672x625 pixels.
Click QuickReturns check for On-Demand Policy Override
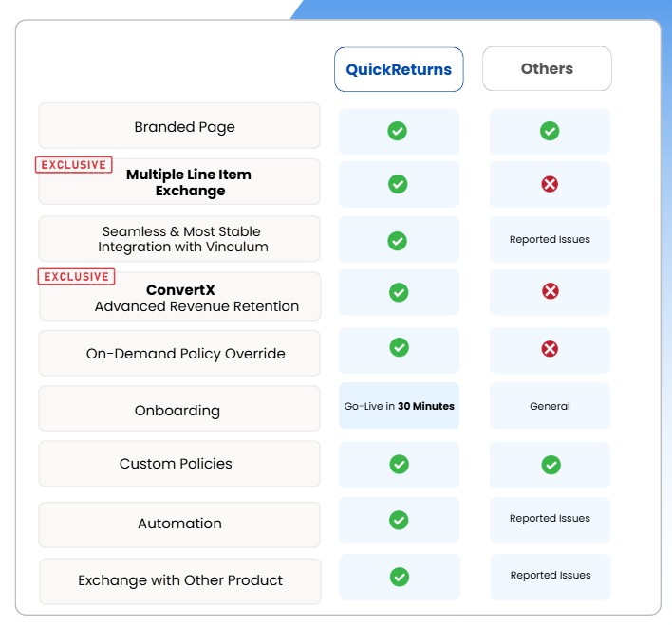point(399,347)
